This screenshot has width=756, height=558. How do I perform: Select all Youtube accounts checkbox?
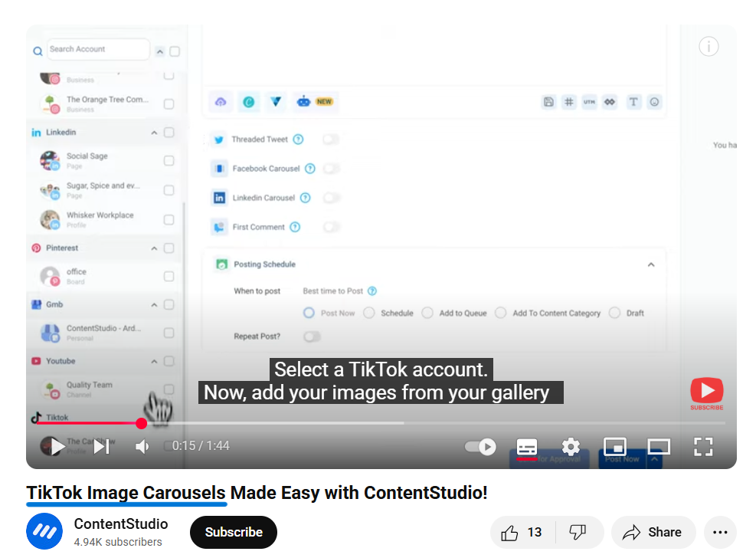pyautogui.click(x=169, y=361)
